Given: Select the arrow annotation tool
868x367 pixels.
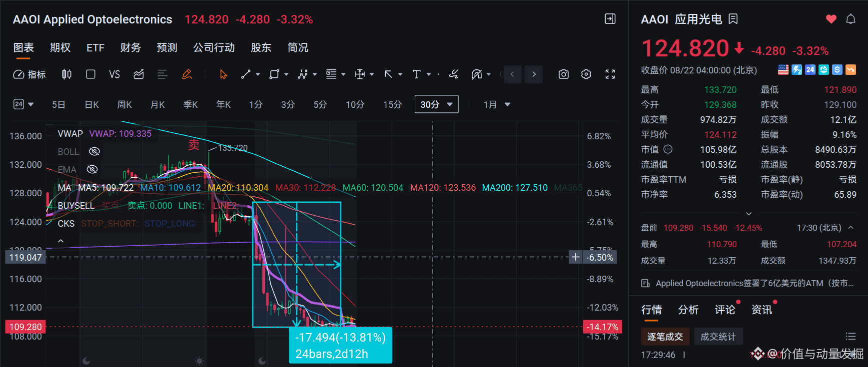Looking at the screenshot, I should point(388,74).
